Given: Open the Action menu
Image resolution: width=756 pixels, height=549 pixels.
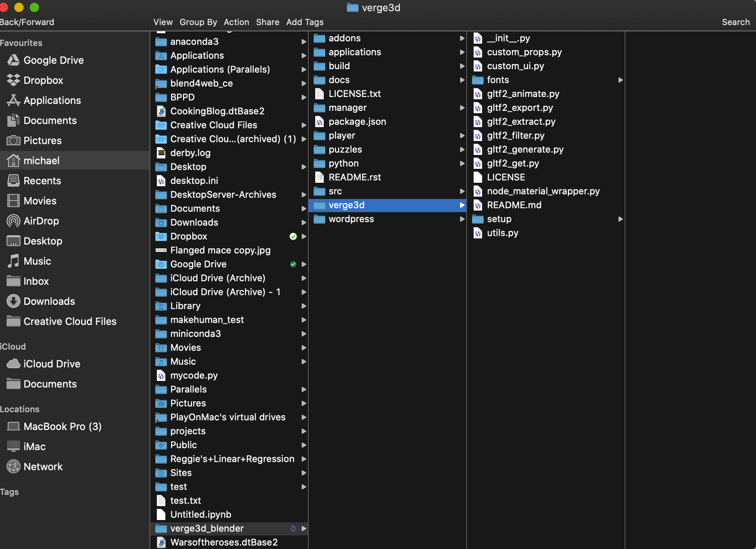Looking at the screenshot, I should tap(236, 22).
